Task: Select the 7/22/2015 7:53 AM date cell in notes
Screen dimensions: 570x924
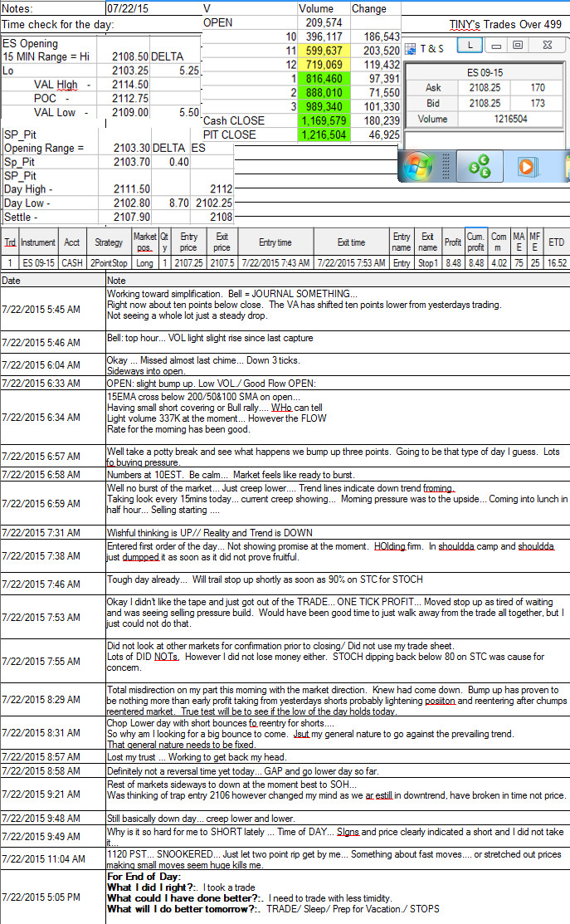Action: click(x=53, y=618)
